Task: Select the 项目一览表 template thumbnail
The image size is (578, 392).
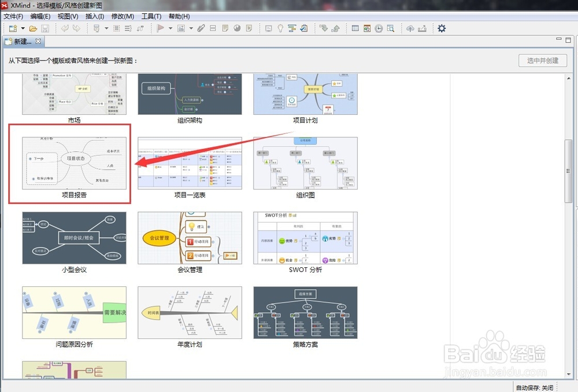Action: [x=190, y=163]
